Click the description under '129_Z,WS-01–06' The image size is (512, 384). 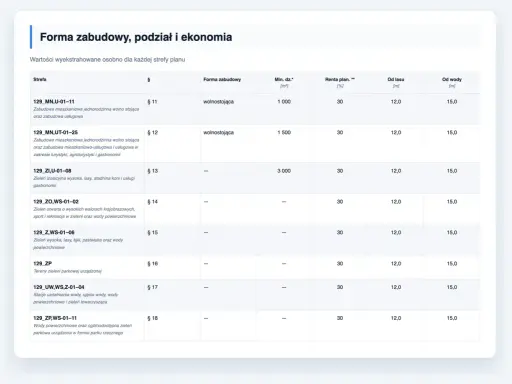point(78,244)
